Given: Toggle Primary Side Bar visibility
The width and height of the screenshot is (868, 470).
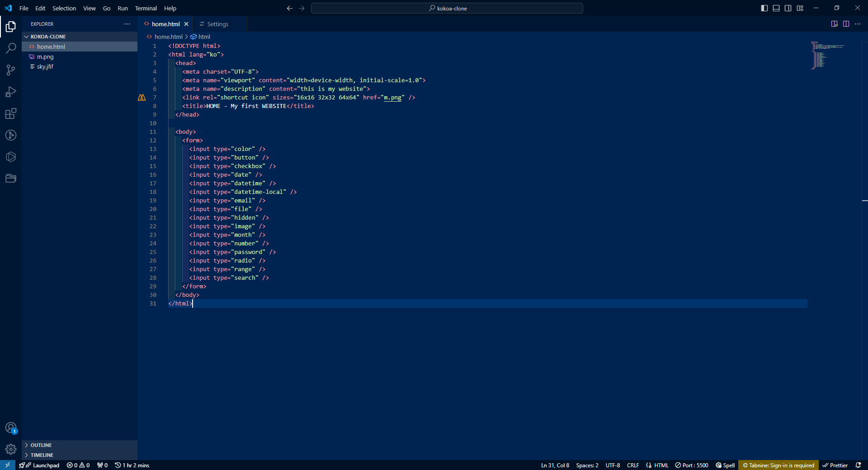Looking at the screenshot, I should 764,8.
